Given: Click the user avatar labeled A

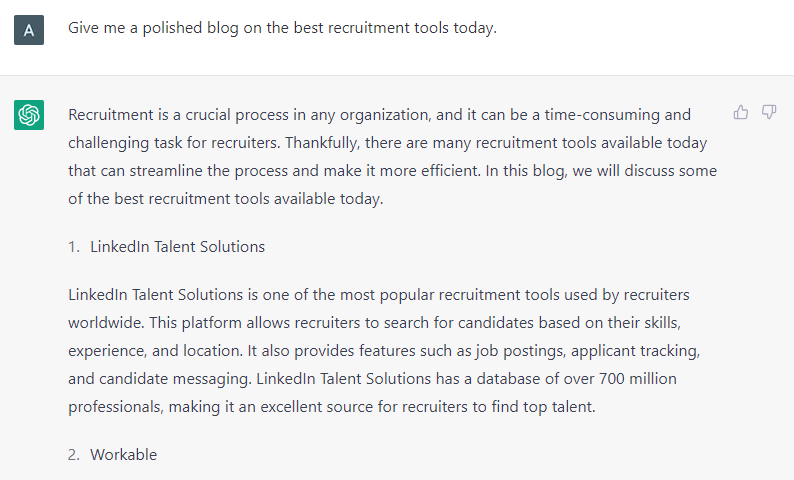Looking at the screenshot, I should [x=29, y=30].
